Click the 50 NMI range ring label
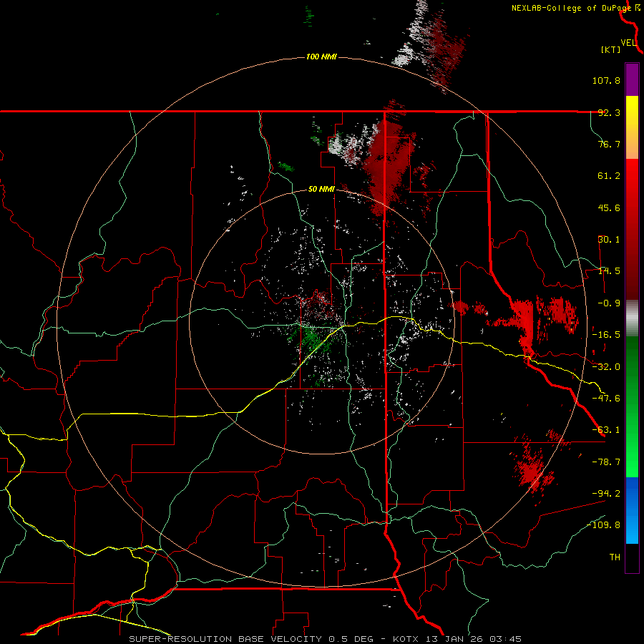The width and height of the screenshot is (644, 644). point(321,190)
